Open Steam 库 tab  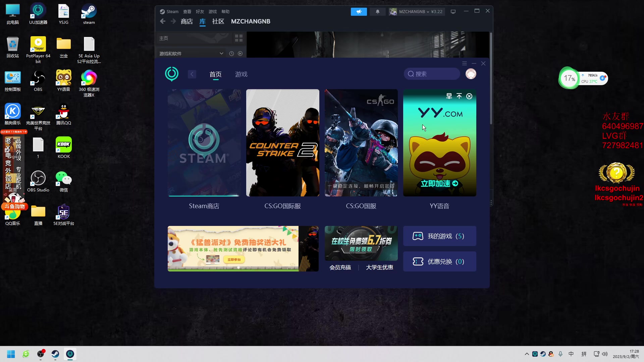coord(203,21)
